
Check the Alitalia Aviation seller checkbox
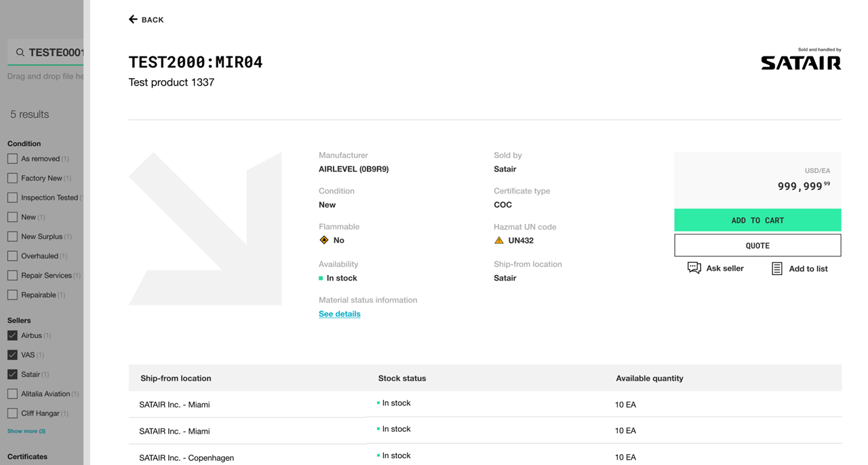(12, 394)
